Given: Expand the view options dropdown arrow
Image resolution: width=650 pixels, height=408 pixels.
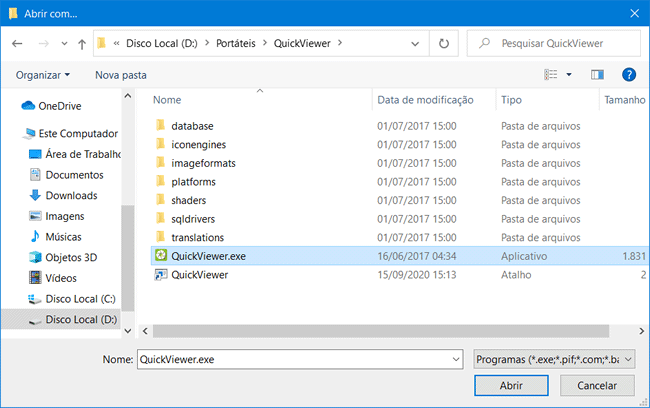Looking at the screenshot, I should 569,74.
